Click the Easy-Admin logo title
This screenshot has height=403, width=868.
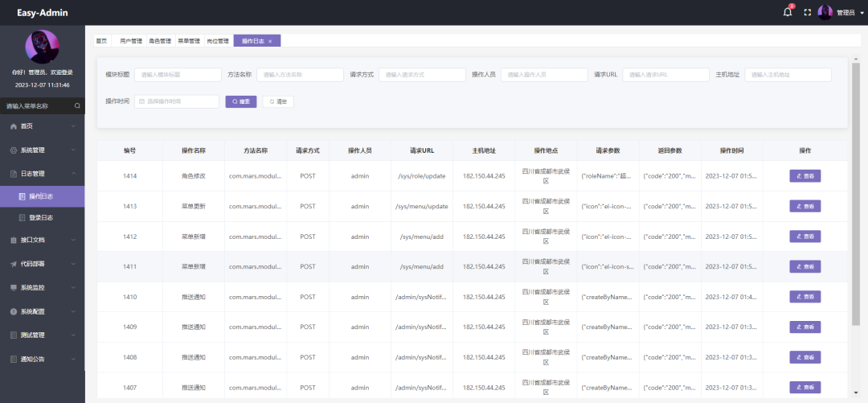pos(43,12)
